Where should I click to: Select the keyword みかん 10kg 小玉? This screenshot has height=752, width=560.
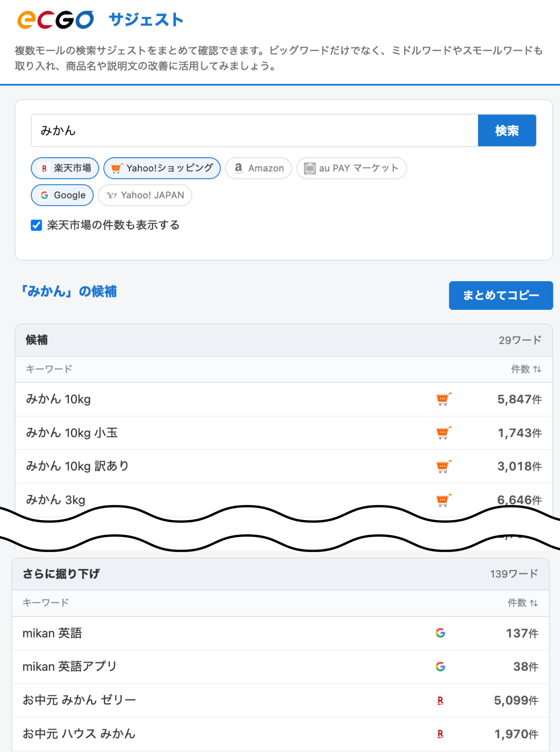point(72,433)
